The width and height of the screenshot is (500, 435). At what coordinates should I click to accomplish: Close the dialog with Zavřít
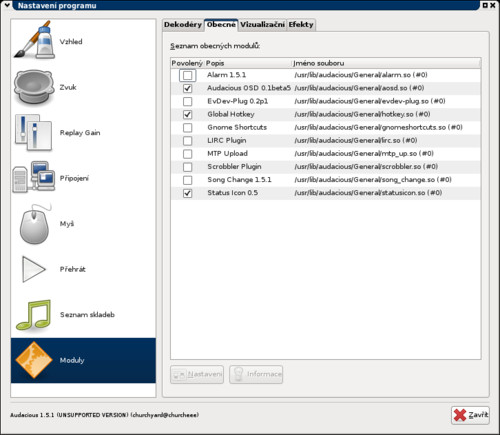click(470, 415)
